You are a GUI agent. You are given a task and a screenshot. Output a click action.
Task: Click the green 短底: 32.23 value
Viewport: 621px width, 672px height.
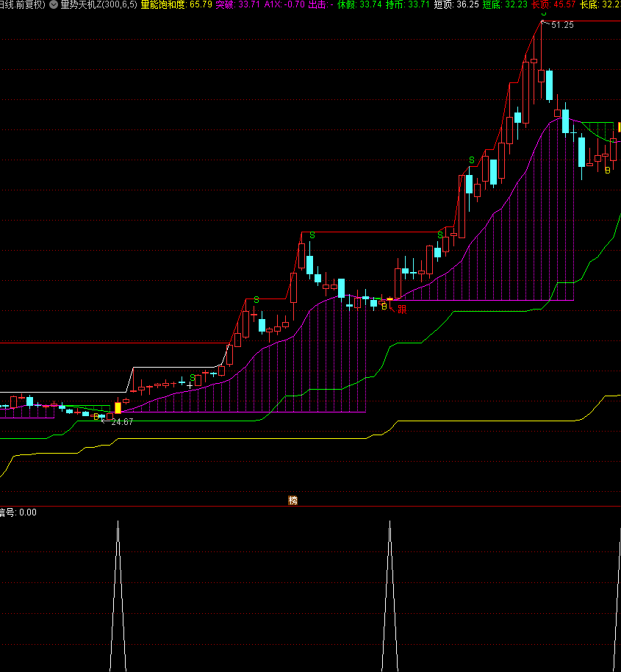[x=505, y=4]
